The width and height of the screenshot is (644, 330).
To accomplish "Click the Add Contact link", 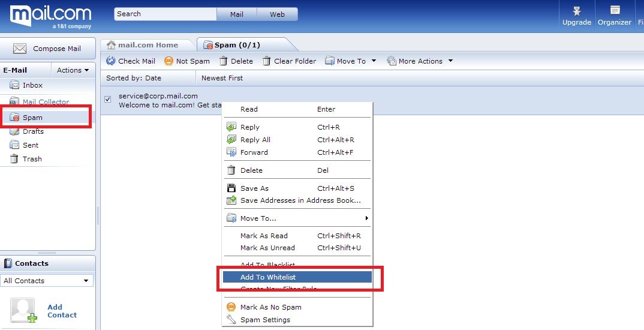I will [62, 311].
